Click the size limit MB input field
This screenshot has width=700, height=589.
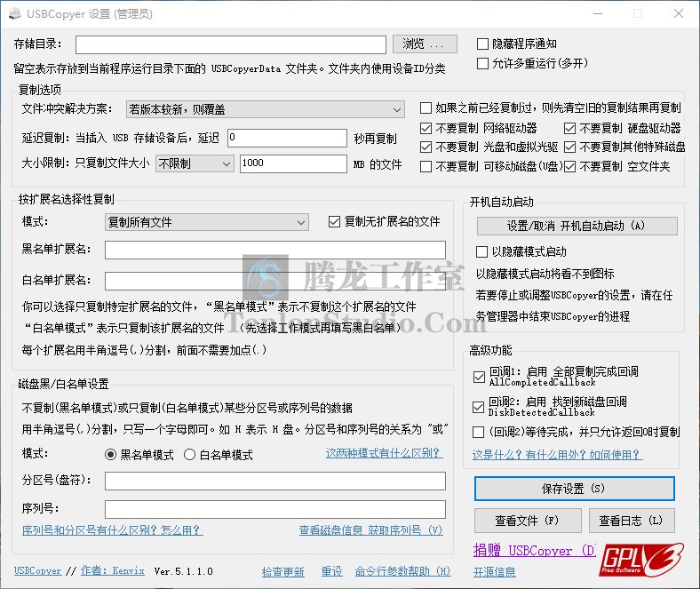293,163
